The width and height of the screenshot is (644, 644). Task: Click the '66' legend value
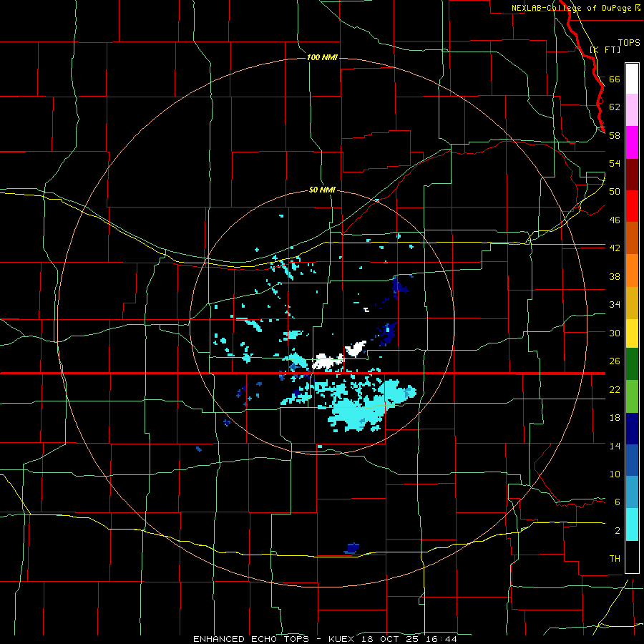click(x=615, y=79)
